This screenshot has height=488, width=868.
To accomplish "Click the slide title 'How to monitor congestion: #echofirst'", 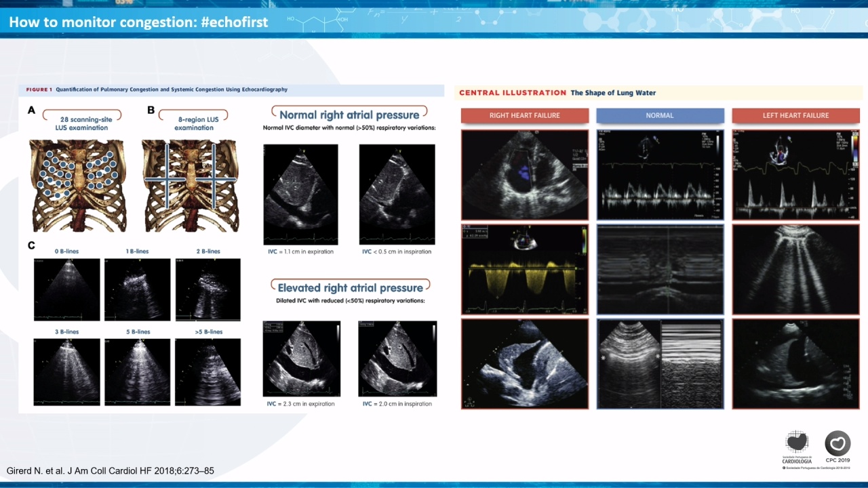I will click(138, 22).
